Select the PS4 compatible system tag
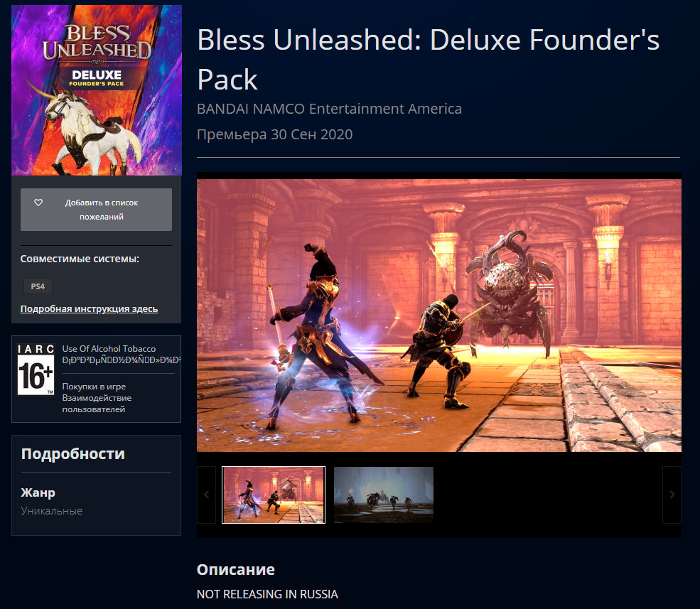700x609 pixels. [38, 286]
